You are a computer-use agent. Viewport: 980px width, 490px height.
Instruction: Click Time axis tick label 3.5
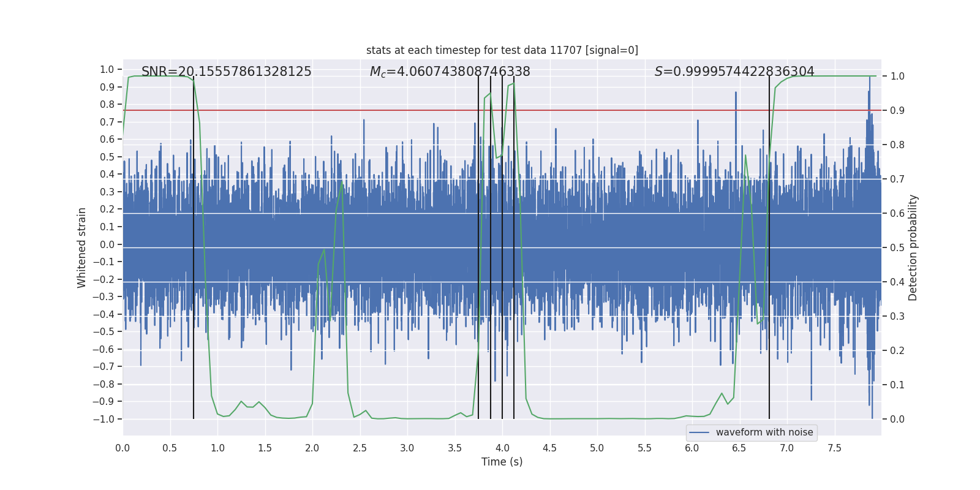tap(454, 448)
